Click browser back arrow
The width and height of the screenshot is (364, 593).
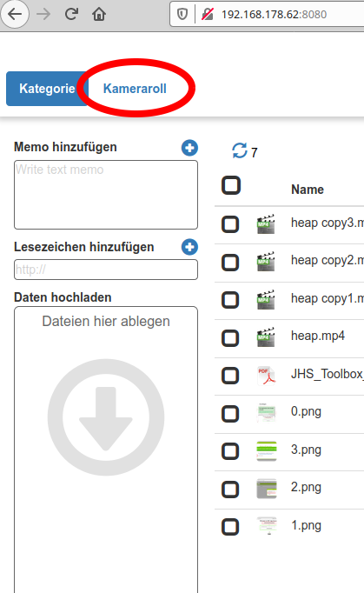(x=15, y=15)
